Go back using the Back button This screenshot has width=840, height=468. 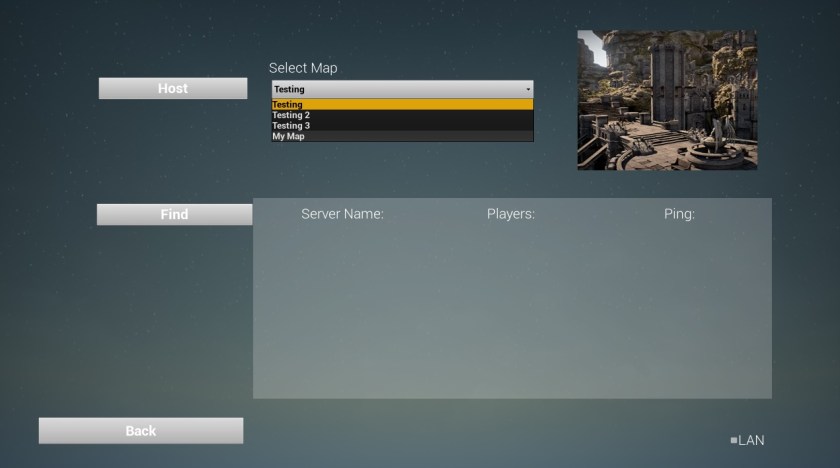coord(140,430)
